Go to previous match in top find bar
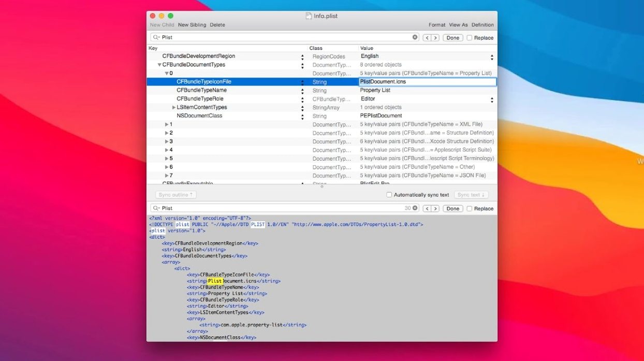 (427, 38)
